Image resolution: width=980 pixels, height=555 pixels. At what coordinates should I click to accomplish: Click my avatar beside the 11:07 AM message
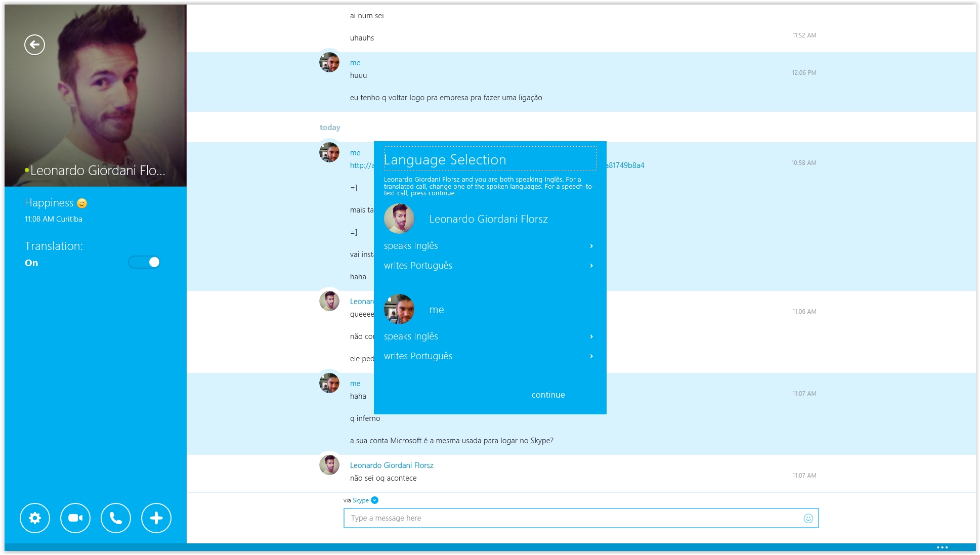coord(329,383)
